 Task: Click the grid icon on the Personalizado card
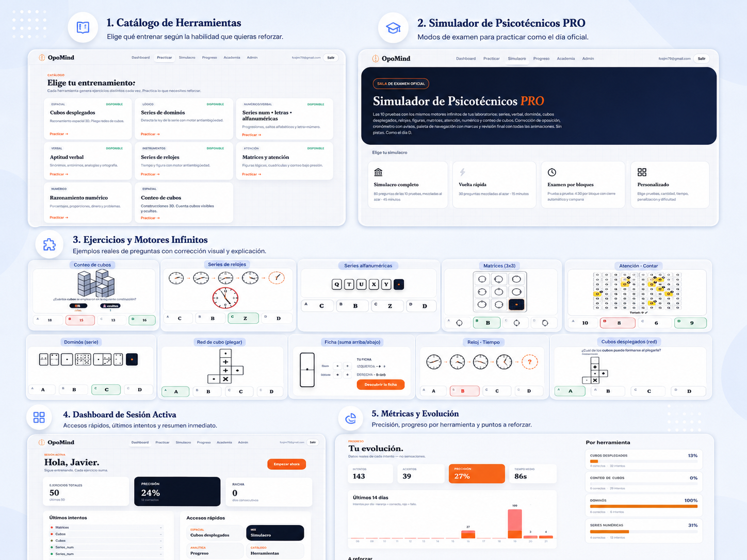click(642, 172)
